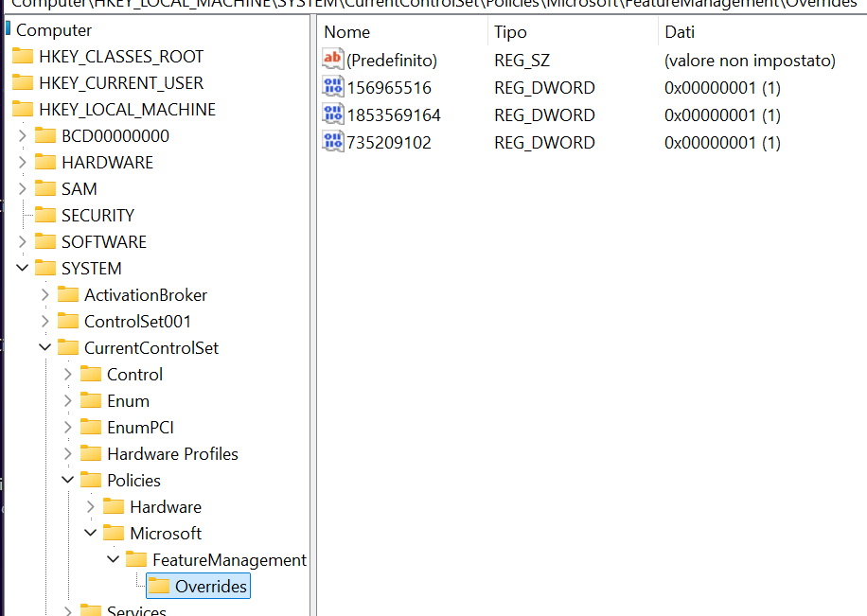Expand the SAM key
This screenshot has height=616, width=867.
coord(22,188)
